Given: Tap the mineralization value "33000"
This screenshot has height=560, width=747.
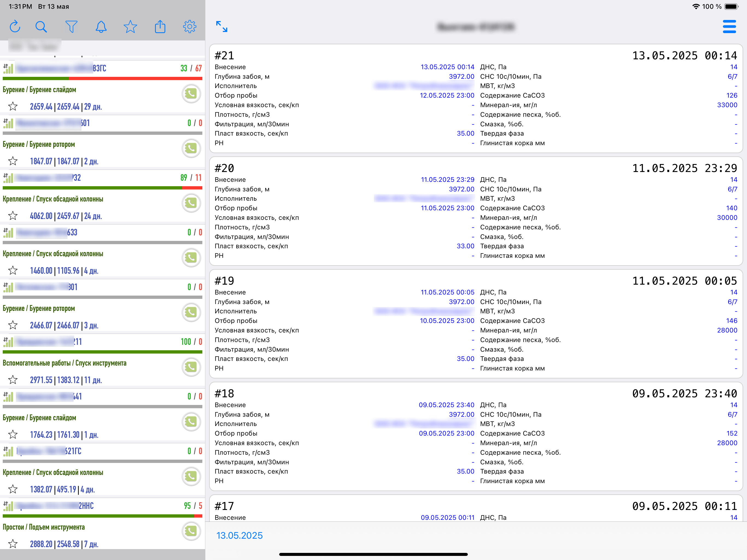Looking at the screenshot, I should (x=727, y=105).
